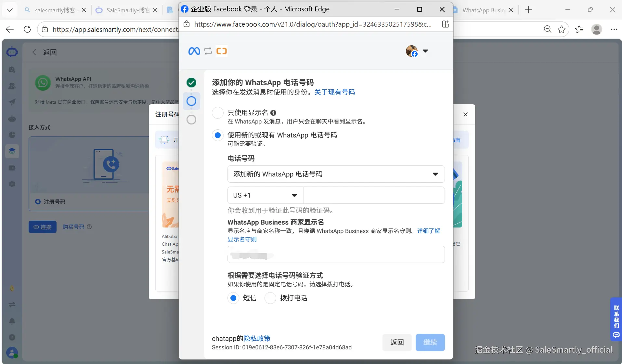The height and width of the screenshot is (364, 622).
Task: Click 返回 back link on SaleSmartly page
Action: (x=45, y=52)
